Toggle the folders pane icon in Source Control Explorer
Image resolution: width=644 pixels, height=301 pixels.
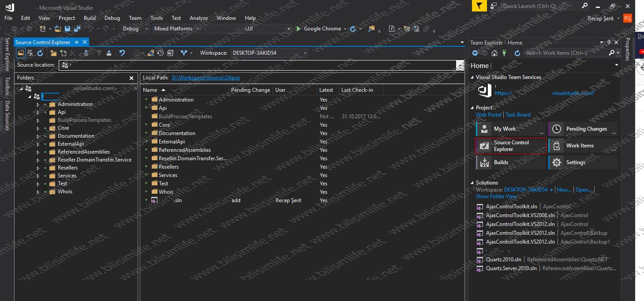click(x=21, y=53)
